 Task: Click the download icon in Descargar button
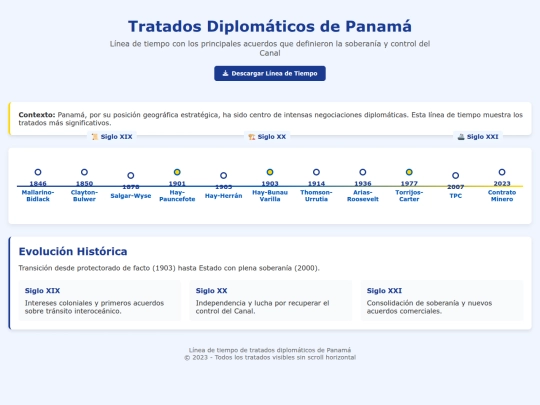[225, 73]
